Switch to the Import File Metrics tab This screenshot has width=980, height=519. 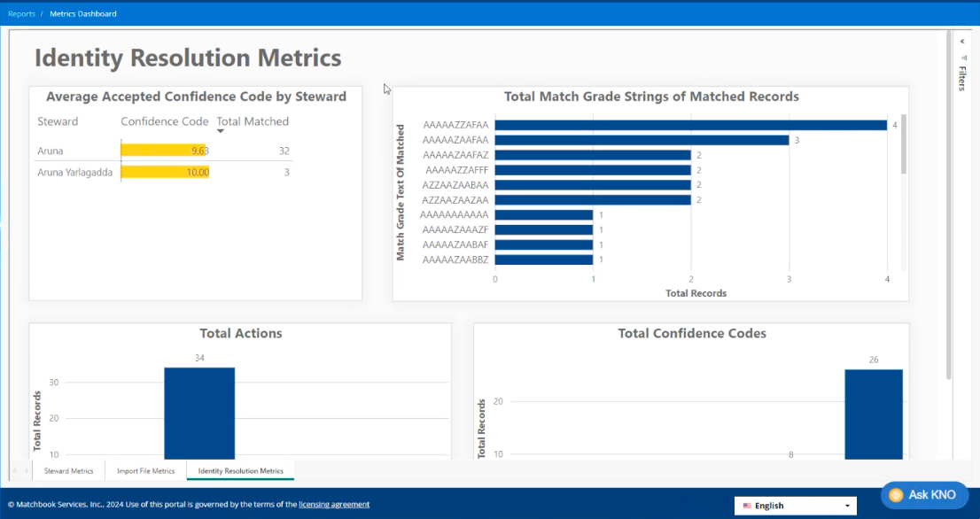145,471
